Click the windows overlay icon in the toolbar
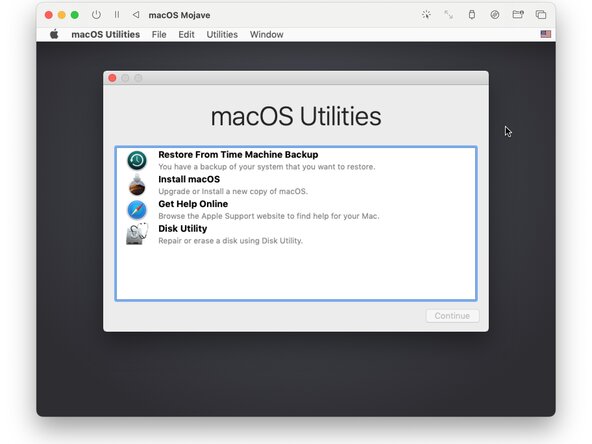This screenshot has height=444, width=592. [x=541, y=15]
